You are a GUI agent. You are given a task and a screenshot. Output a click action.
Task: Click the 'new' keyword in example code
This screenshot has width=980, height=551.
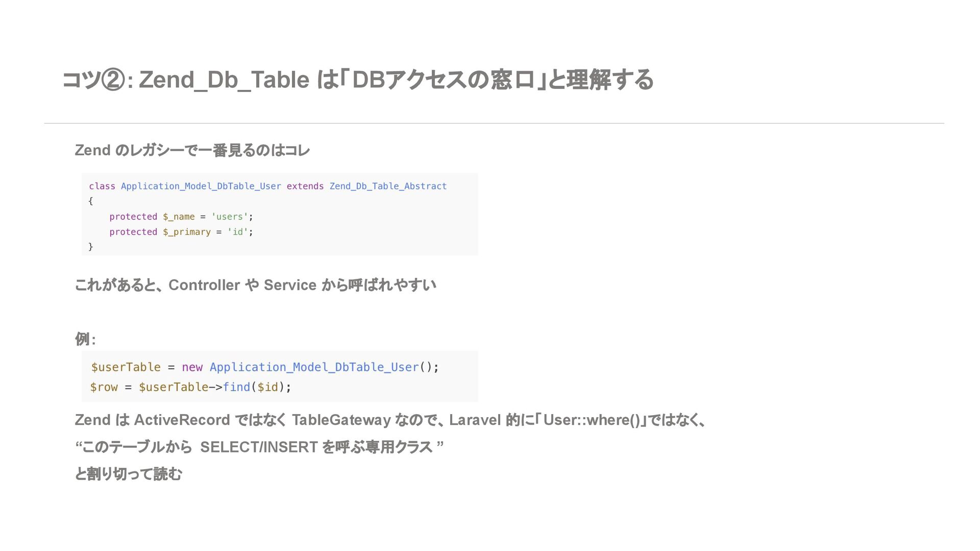pos(192,367)
